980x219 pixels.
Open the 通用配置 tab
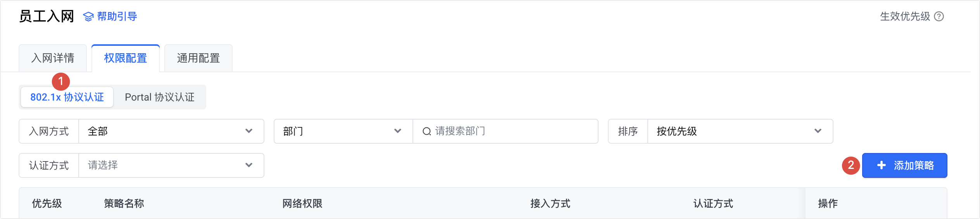click(198, 58)
